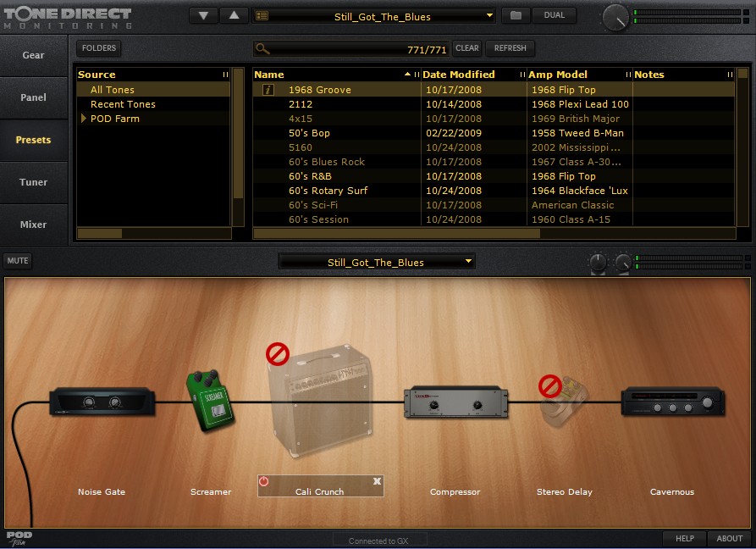Click the CLEAR search button

coord(467,48)
